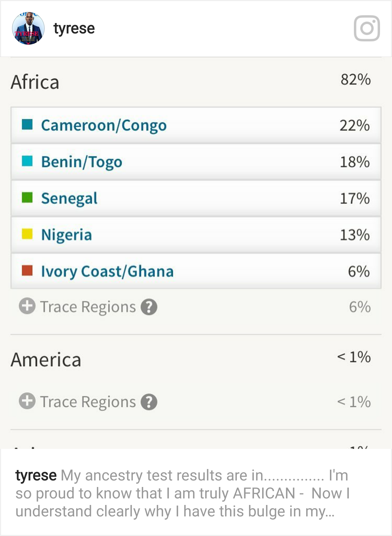
Task: Open the Instagram logo icon
Action: pyautogui.click(x=367, y=28)
